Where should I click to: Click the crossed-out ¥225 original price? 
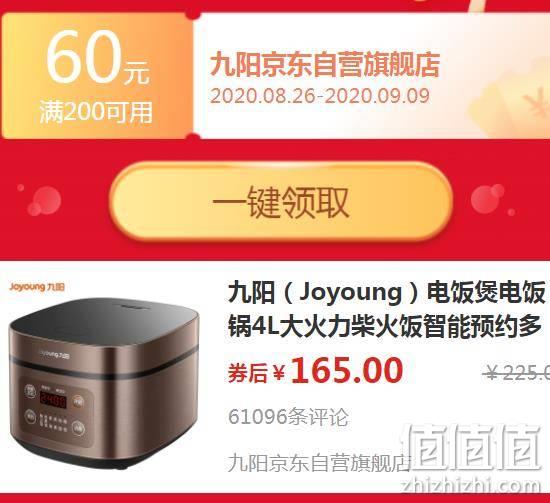tap(516, 373)
